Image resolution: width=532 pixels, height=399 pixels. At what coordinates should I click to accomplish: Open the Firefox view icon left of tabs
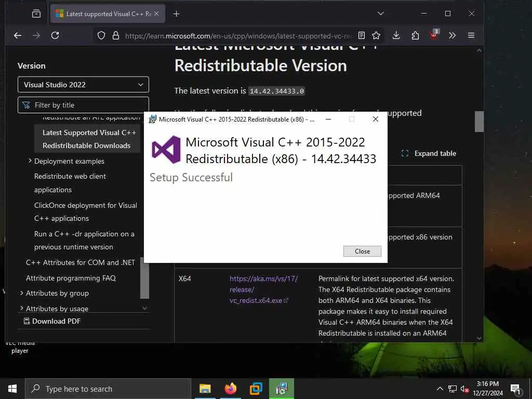(36, 14)
